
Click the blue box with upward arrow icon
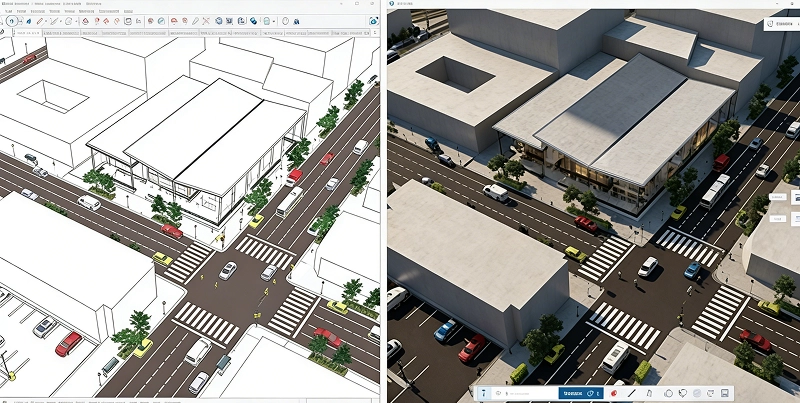click(242, 21)
